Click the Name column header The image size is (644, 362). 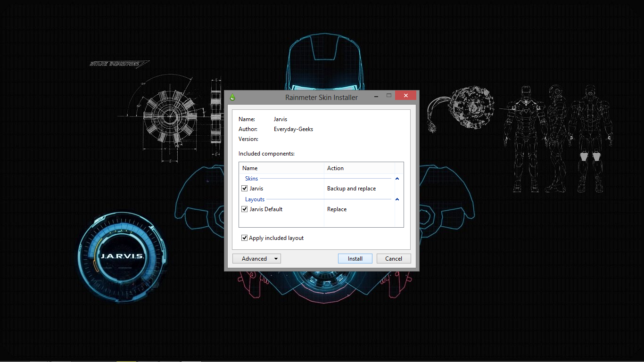[281, 168]
